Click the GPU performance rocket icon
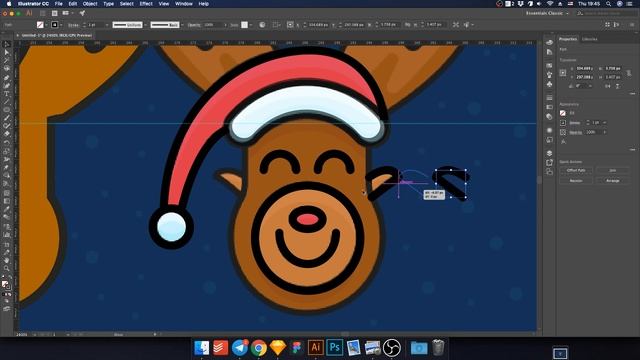 pyautogui.click(x=82, y=13)
